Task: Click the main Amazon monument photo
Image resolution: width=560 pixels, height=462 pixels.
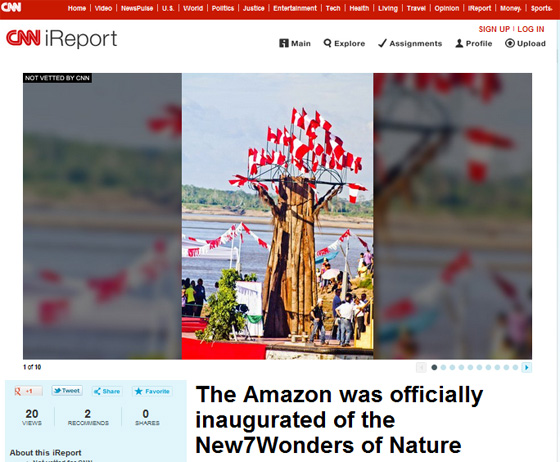Action: [x=278, y=216]
